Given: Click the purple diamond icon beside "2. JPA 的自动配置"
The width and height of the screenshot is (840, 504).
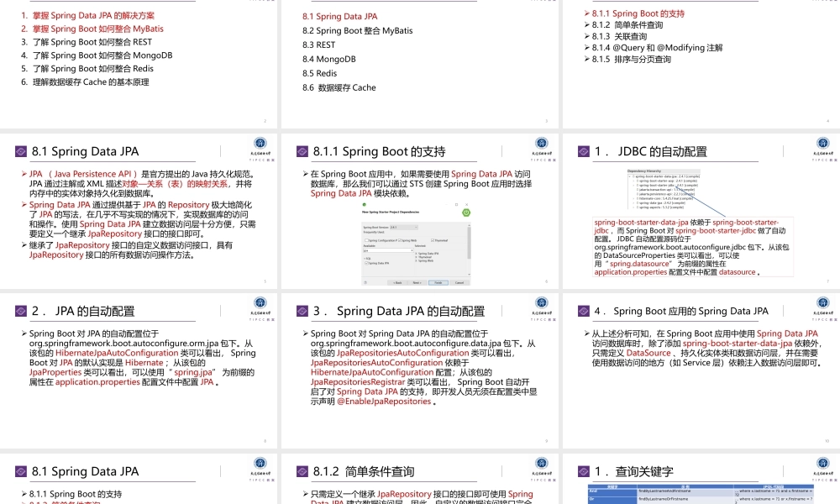Looking at the screenshot, I should (x=19, y=311).
